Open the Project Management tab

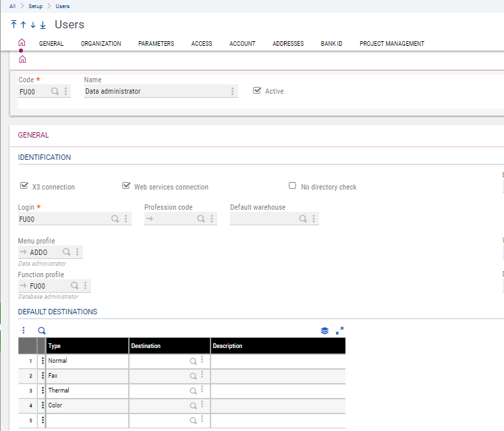[x=391, y=44]
